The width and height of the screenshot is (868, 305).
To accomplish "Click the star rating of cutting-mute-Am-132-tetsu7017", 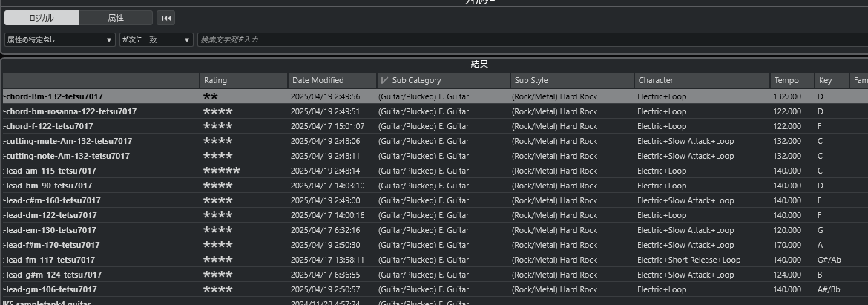I will click(x=218, y=141).
